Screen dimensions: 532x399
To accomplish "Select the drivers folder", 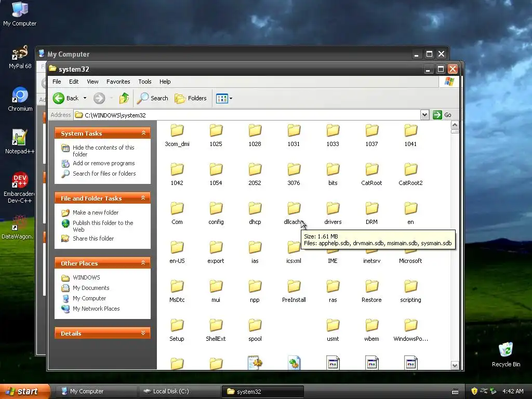I will 333,214.
